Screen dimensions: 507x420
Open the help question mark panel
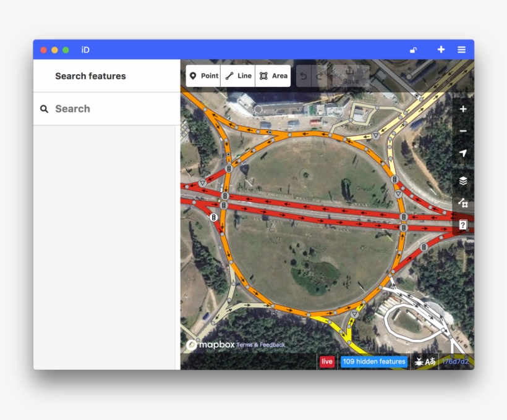tap(463, 225)
